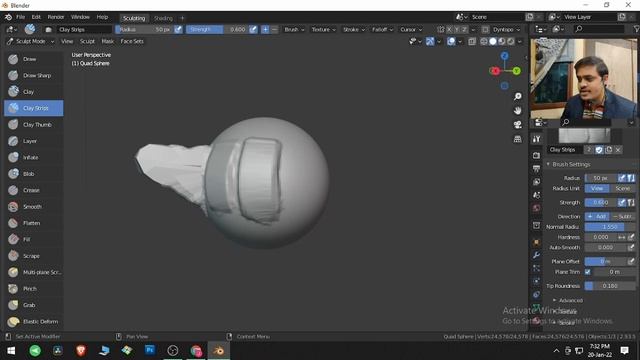Select the Multi-plane Scrape brush

tap(33, 272)
